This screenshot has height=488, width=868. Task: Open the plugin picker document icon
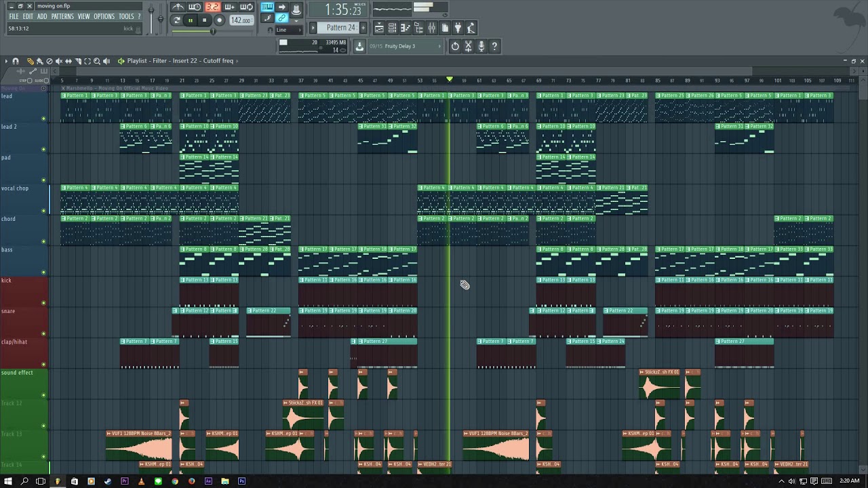tap(445, 28)
